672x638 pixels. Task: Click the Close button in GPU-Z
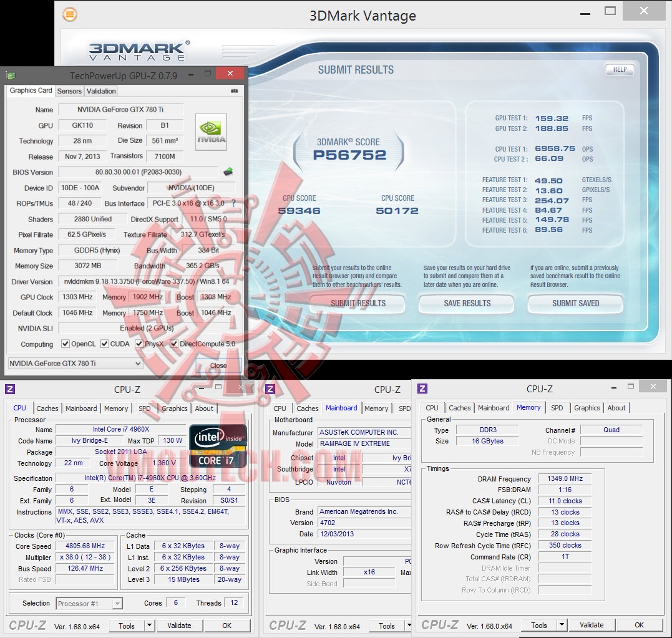click(218, 365)
